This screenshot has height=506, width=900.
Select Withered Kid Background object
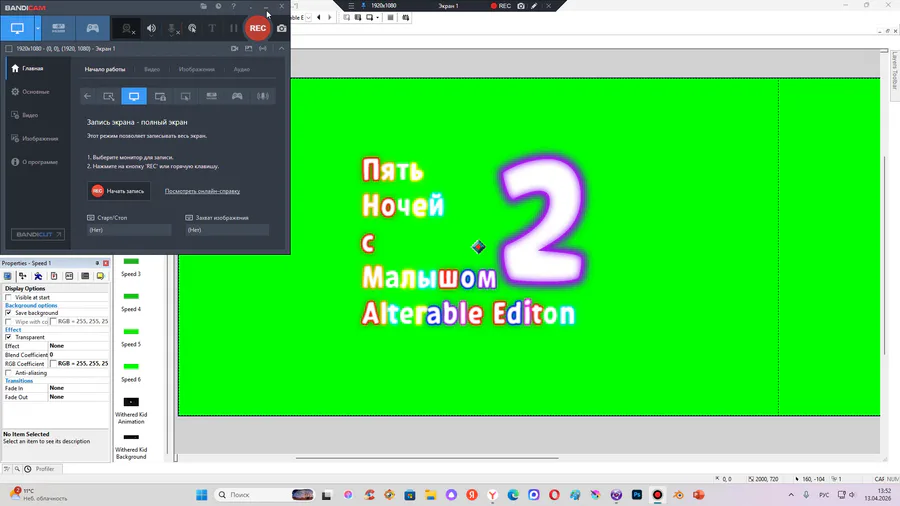[131, 446]
